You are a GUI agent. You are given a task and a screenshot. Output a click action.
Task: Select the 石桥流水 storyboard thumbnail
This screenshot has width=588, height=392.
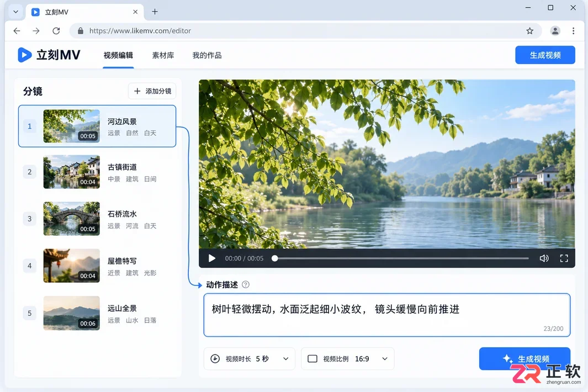(72, 219)
